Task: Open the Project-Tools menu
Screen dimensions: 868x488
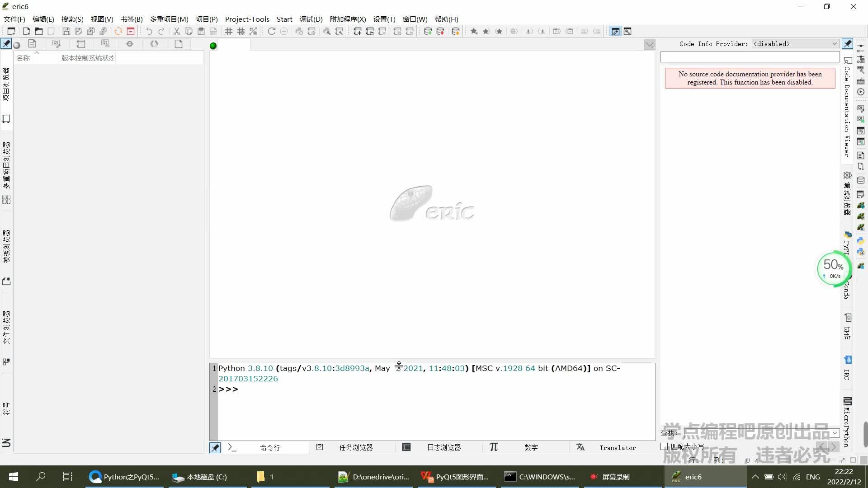Action: coord(247,19)
